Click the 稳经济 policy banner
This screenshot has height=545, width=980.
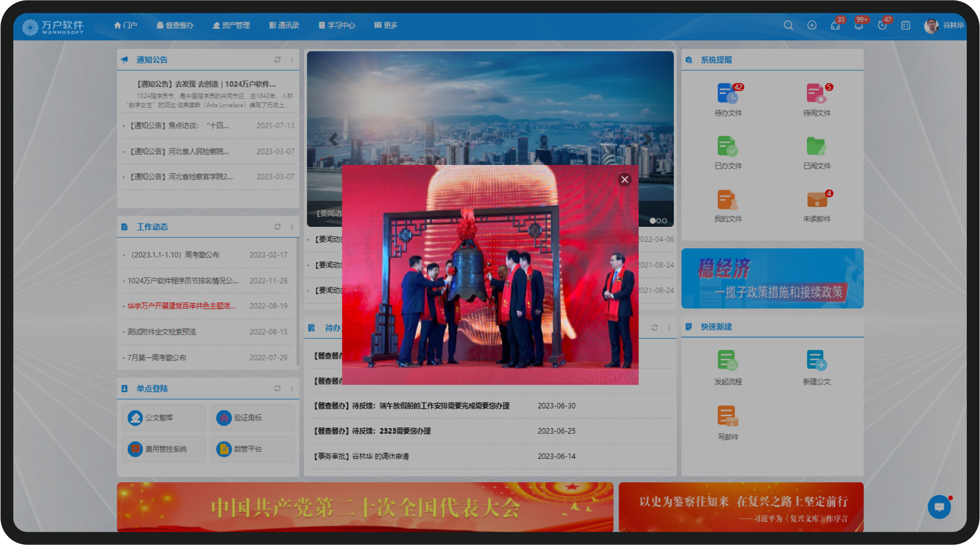[772, 278]
